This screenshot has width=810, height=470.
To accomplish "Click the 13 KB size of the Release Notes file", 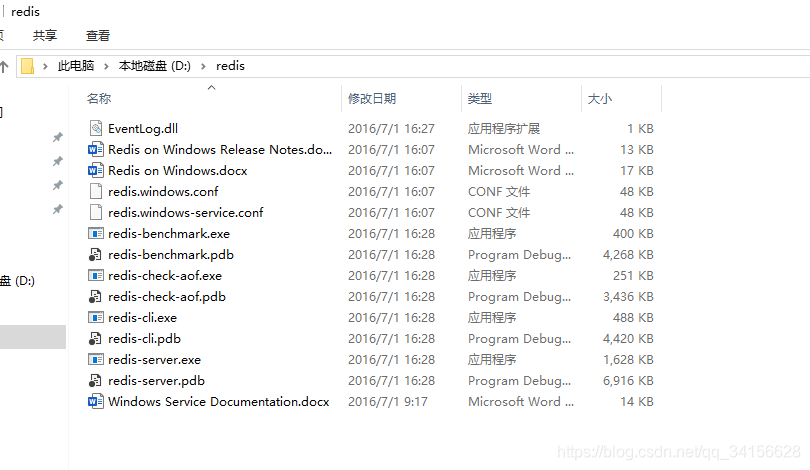I will (637, 149).
